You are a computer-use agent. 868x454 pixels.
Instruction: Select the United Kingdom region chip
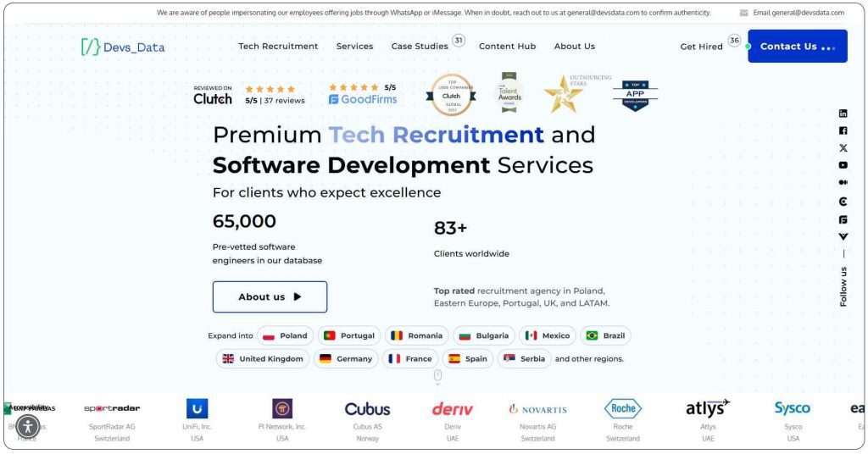point(263,359)
